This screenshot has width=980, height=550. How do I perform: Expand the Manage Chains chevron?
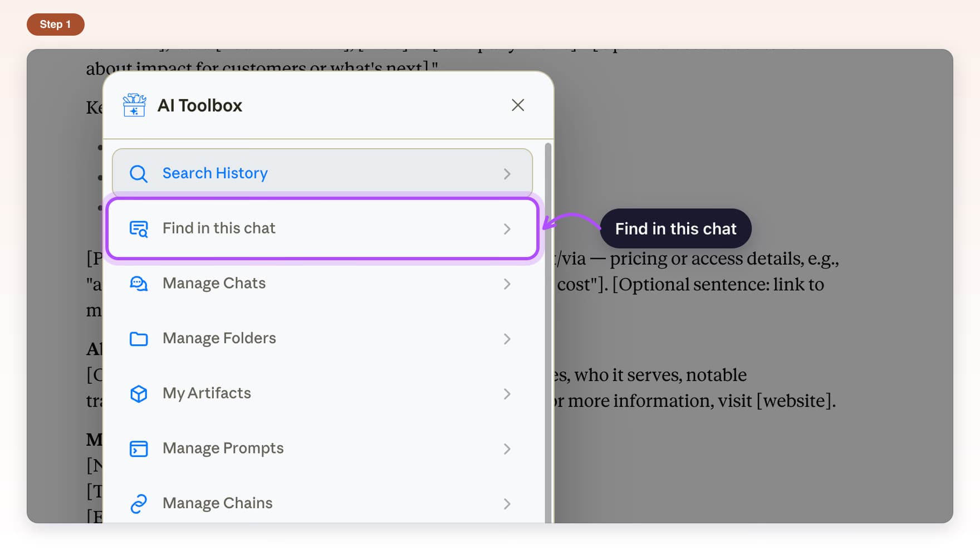tap(507, 504)
